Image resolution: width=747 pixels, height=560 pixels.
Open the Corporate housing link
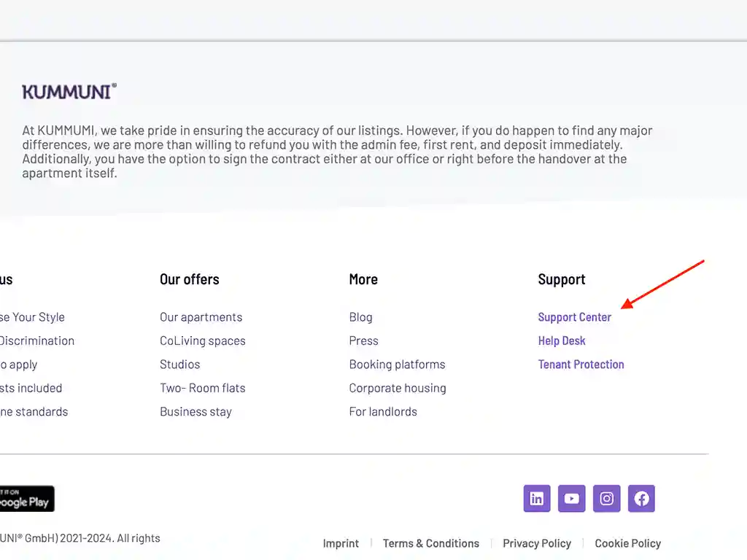tap(398, 388)
